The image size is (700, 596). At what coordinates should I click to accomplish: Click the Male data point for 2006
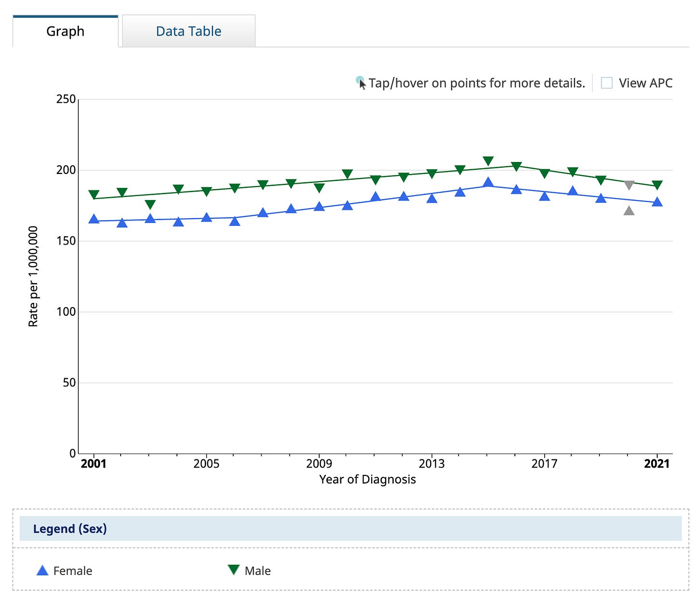point(235,188)
